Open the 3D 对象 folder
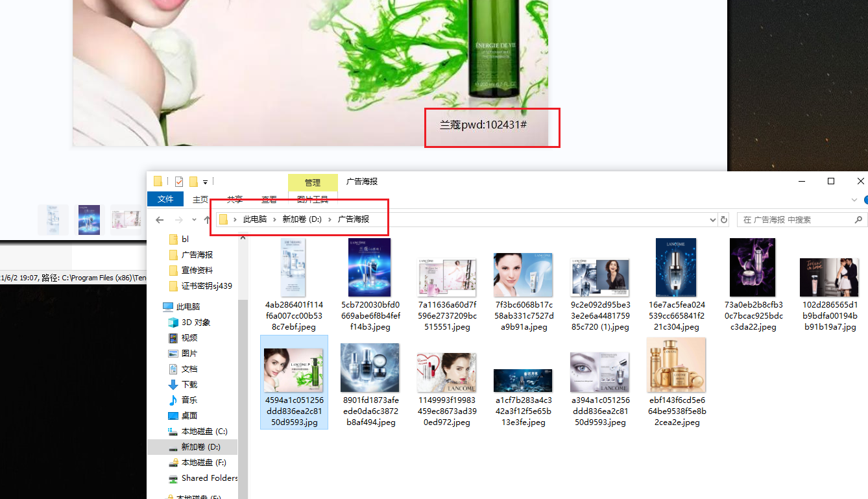868x499 pixels. pos(195,323)
